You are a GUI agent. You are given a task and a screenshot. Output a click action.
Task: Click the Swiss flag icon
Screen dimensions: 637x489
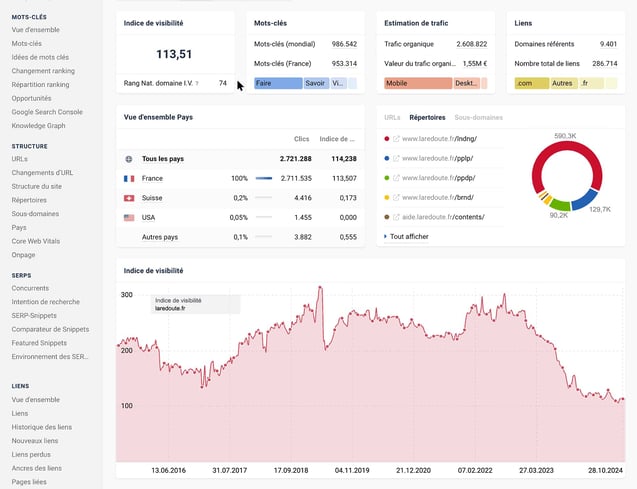129,198
